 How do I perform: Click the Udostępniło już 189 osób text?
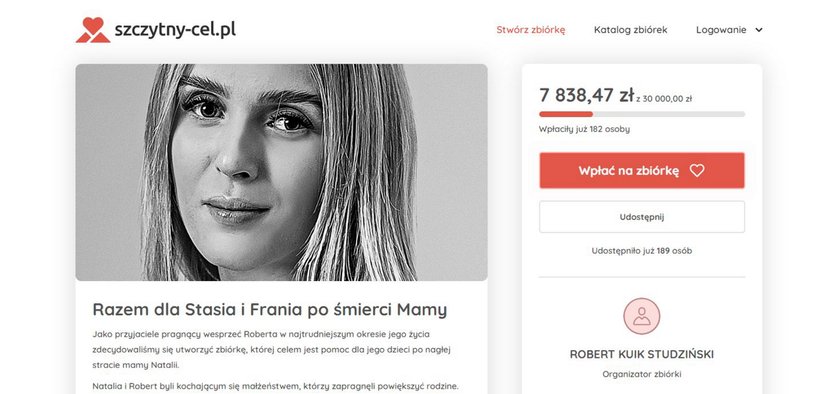(x=642, y=250)
